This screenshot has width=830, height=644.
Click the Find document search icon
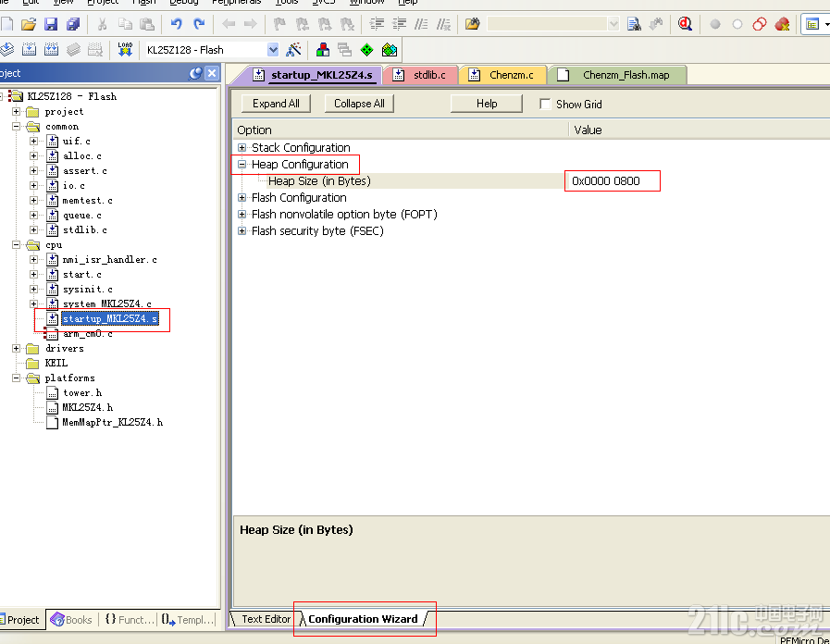[634, 24]
